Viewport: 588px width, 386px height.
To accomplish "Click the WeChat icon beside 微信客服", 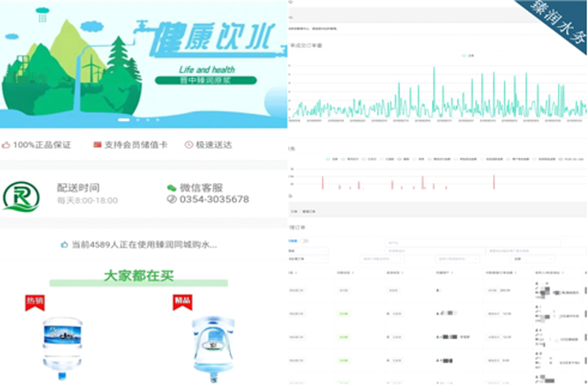I will [x=171, y=188].
